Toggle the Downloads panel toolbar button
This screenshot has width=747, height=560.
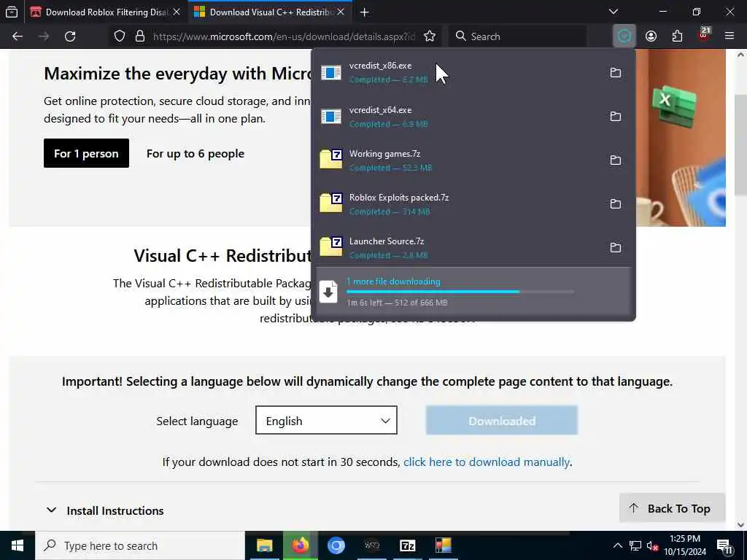coord(624,36)
